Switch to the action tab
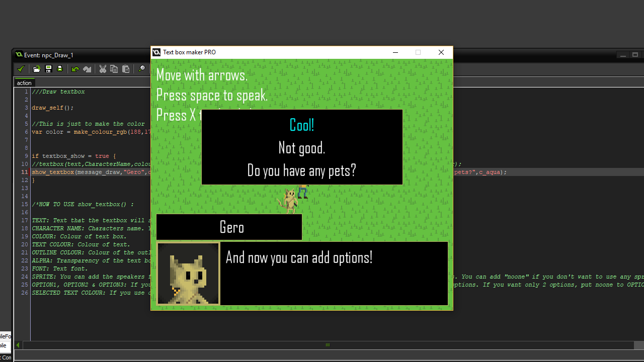 pos(23,82)
